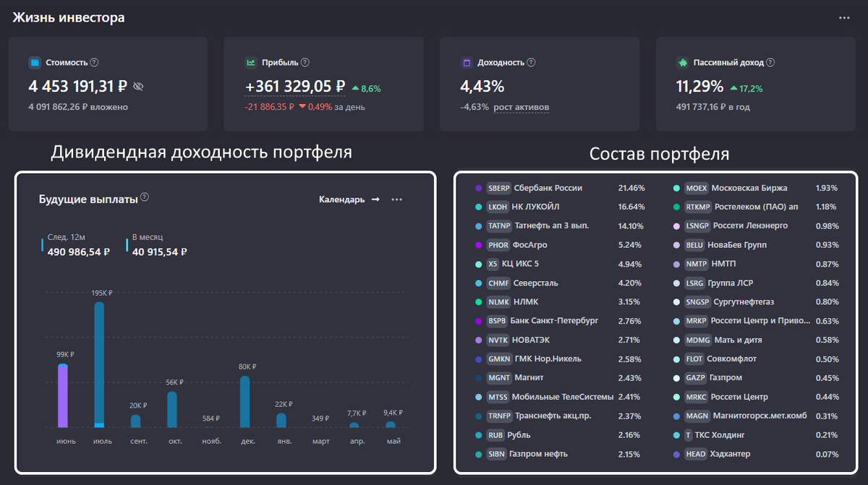
Task: Click the LKOH ticker badge
Action: point(498,207)
